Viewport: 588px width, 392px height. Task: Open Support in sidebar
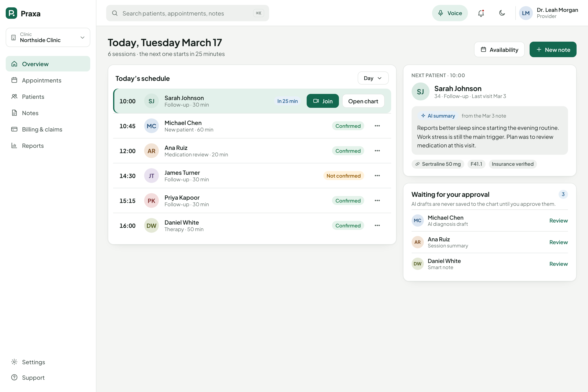tap(48, 377)
